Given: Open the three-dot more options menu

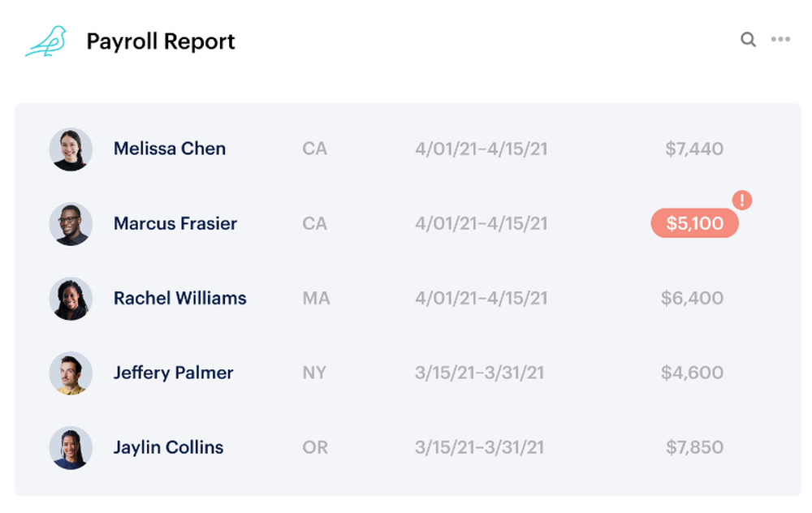Looking at the screenshot, I should point(780,39).
